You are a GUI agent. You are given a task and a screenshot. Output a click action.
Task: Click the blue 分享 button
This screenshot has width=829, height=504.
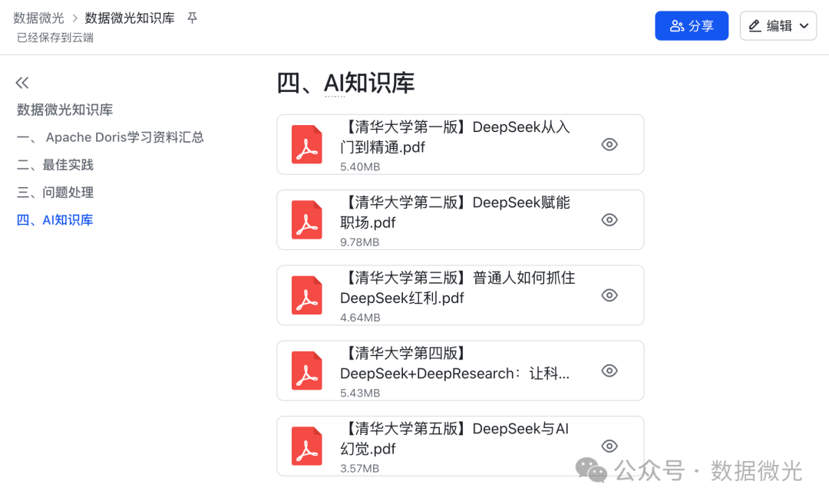pos(691,25)
